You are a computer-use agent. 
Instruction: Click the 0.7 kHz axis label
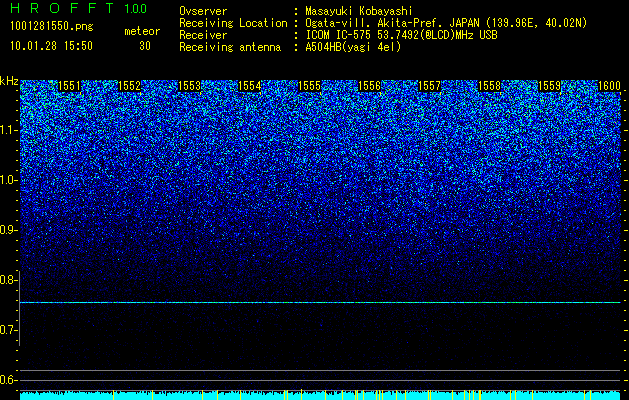[x=8, y=330]
